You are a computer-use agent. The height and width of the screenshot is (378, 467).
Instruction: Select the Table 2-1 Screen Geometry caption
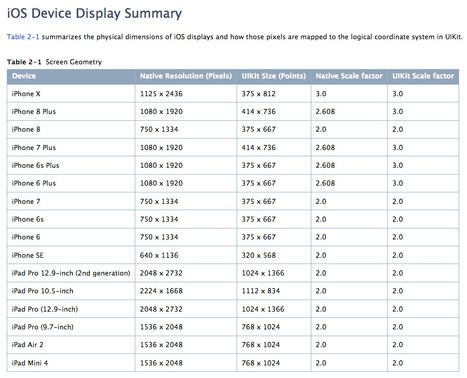(54, 62)
